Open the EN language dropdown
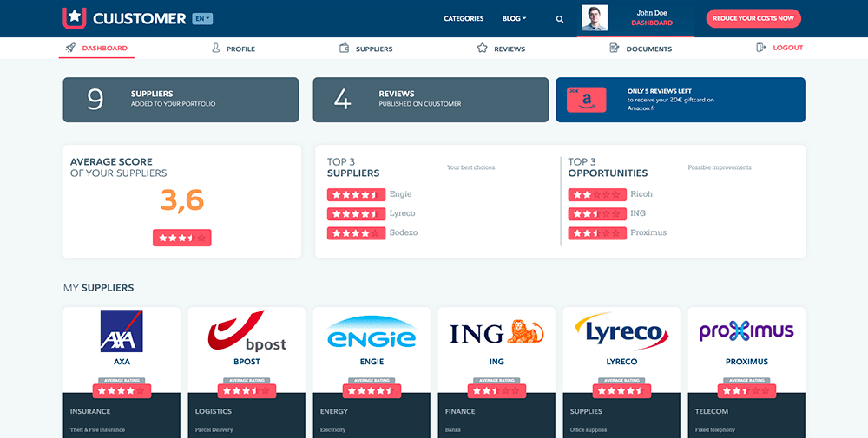Viewport: 868px width, 438px height. click(202, 18)
